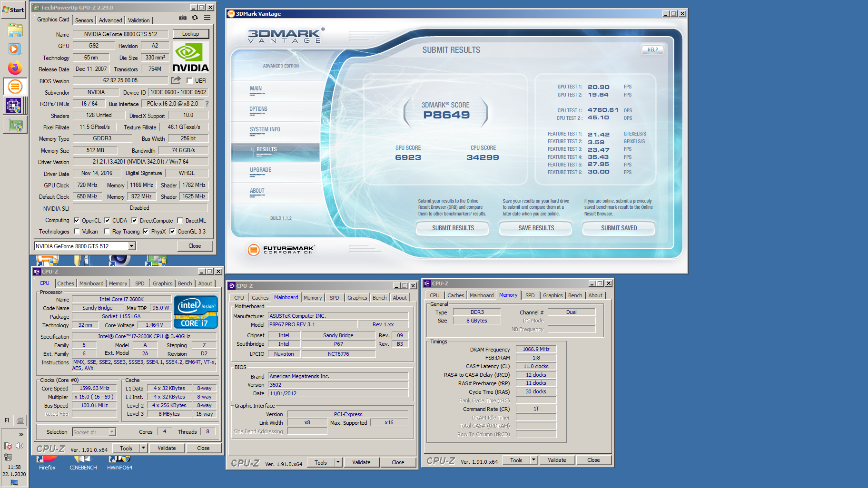This screenshot has height=488, width=868.
Task: Click the SUBMIT RESULTS button
Action: pos(453,228)
